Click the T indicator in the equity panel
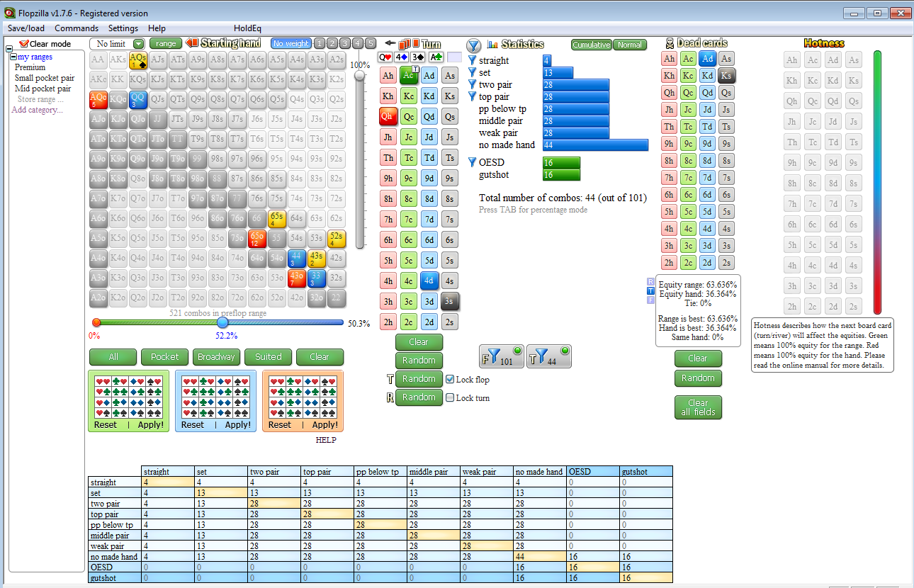 (651, 290)
